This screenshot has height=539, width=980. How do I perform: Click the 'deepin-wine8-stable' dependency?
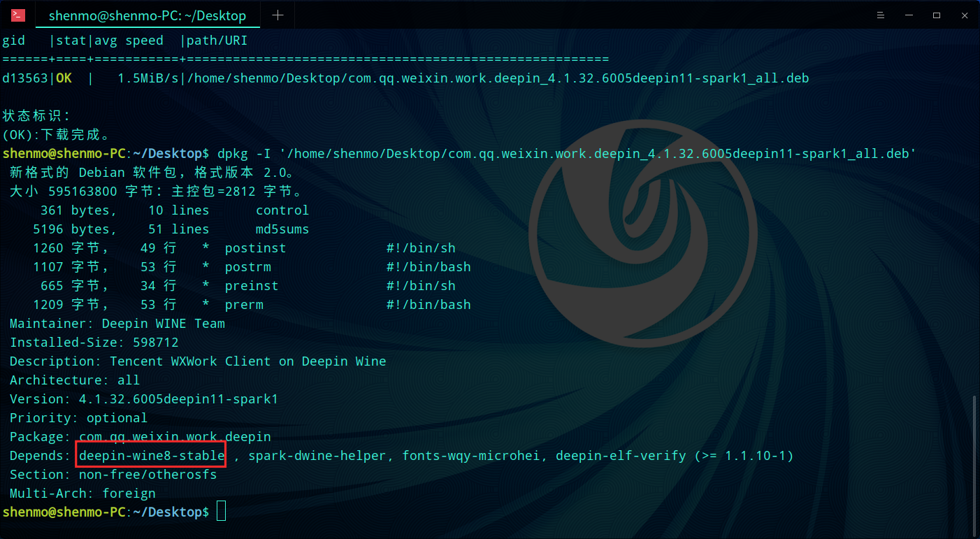click(152, 456)
